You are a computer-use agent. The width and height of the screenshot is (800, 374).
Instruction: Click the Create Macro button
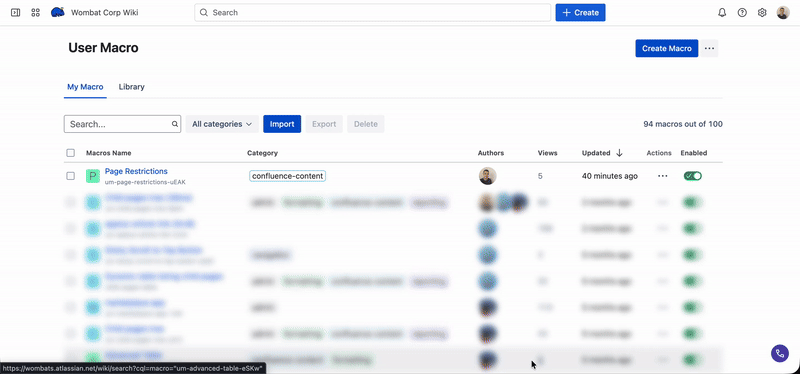(667, 48)
